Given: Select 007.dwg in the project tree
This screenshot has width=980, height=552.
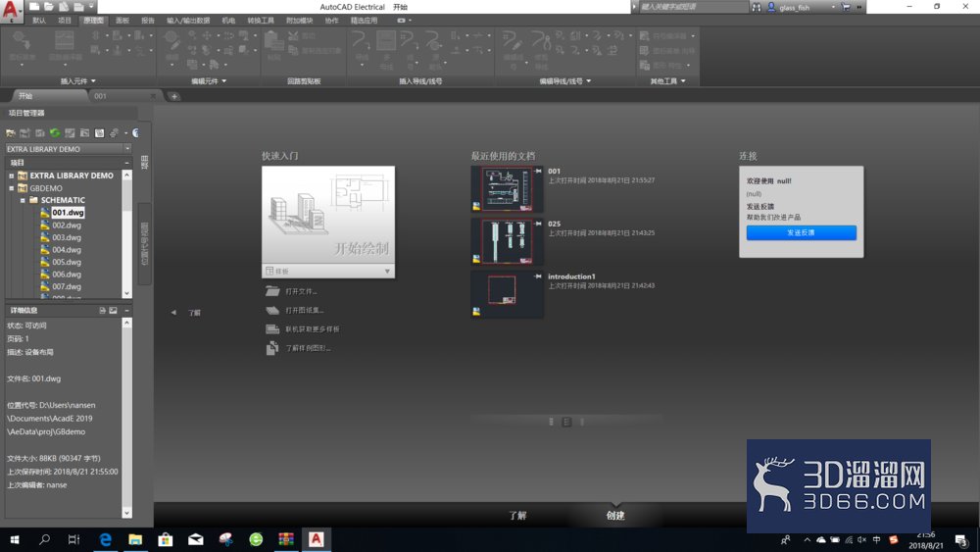Looking at the screenshot, I should (67, 286).
